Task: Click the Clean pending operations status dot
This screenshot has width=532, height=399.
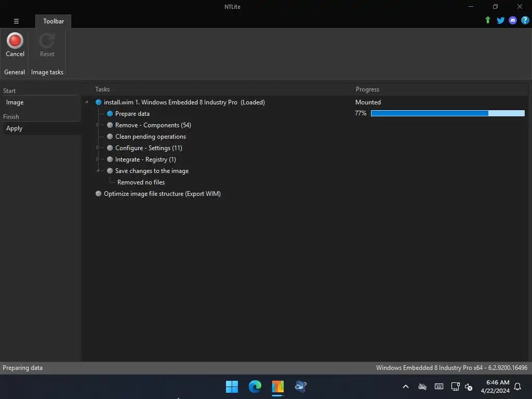Action: click(110, 137)
